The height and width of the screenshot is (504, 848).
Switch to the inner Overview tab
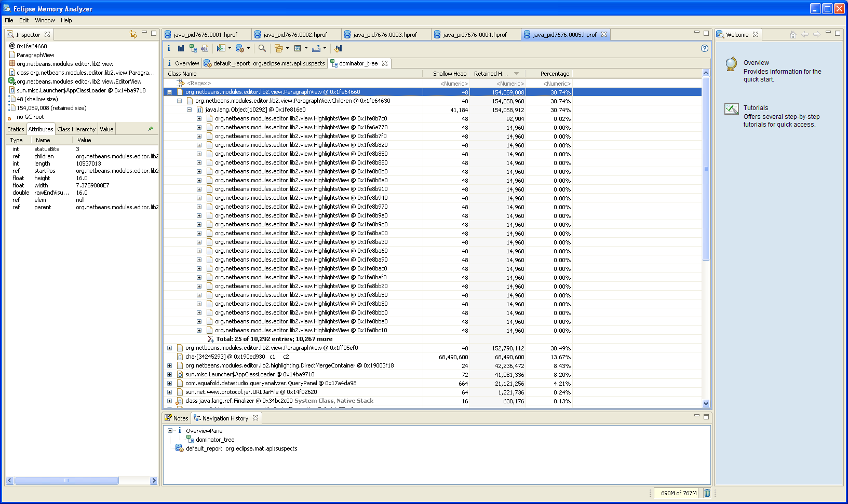[x=183, y=63]
